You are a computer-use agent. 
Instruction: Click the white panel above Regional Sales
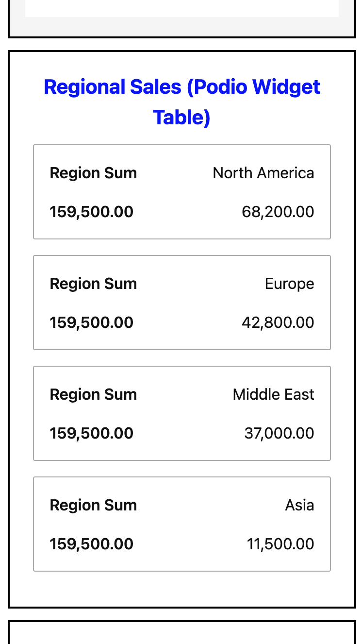[181, 9]
